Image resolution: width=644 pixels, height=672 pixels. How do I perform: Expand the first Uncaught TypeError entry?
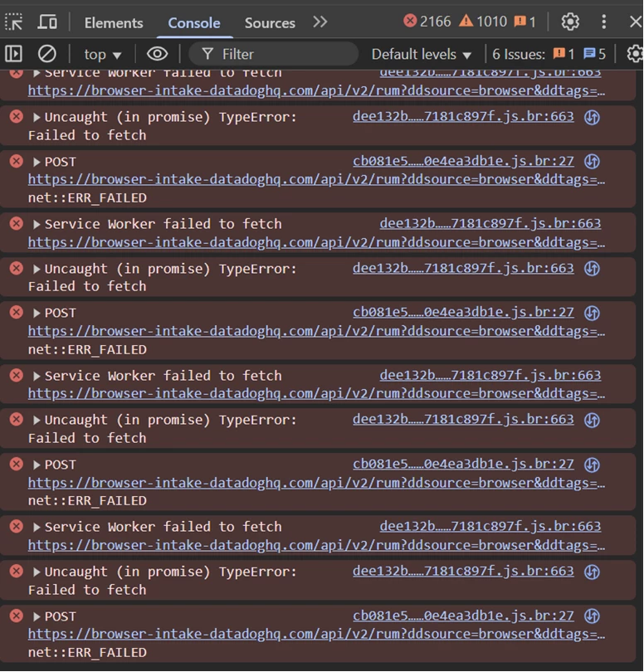[37, 118]
